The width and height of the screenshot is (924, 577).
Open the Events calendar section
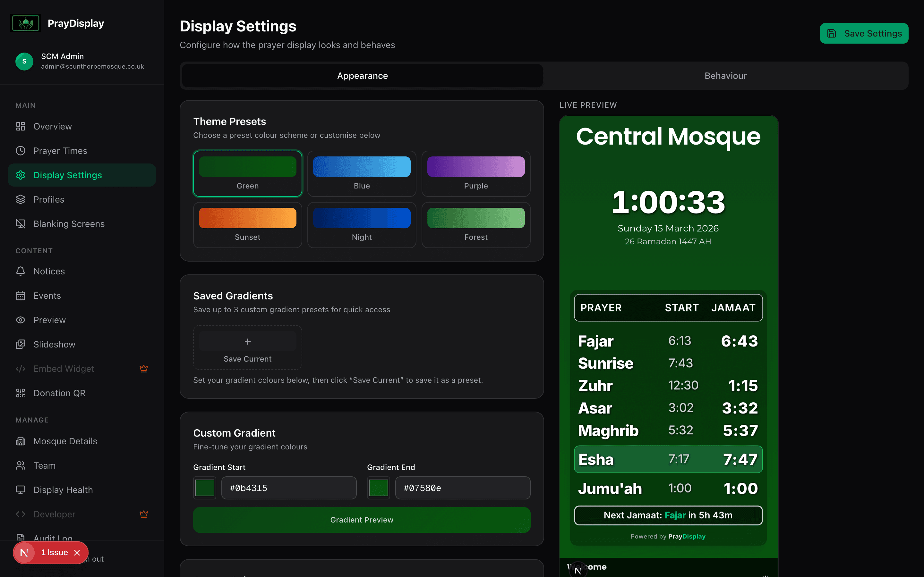coord(47,295)
